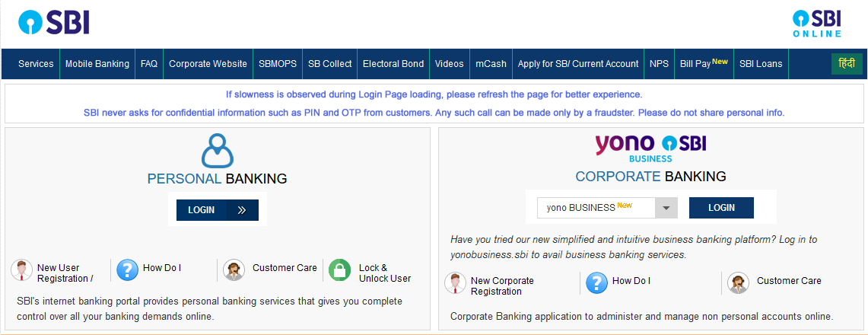This screenshot has height=335, width=868.
Task: Select NPS in the navigation bar
Action: [x=660, y=64]
